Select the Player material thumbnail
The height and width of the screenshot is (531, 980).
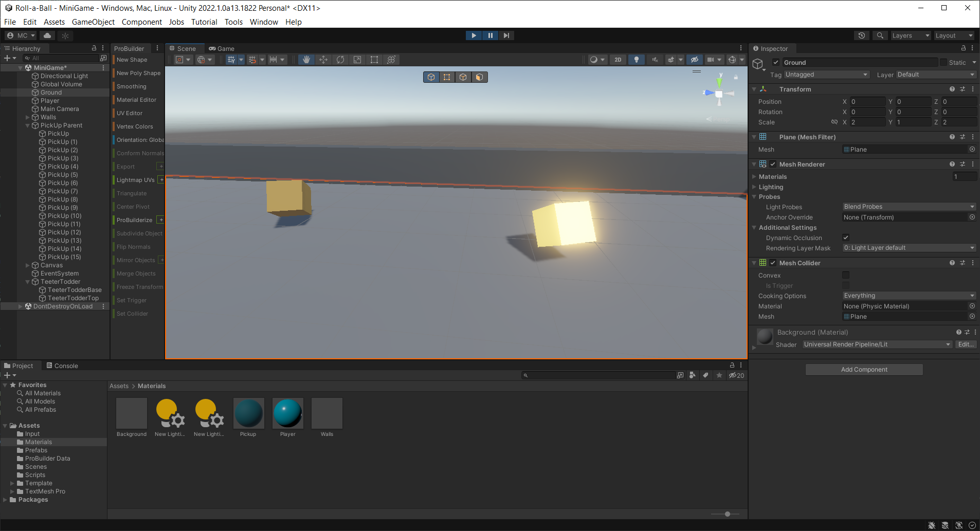[288, 413]
